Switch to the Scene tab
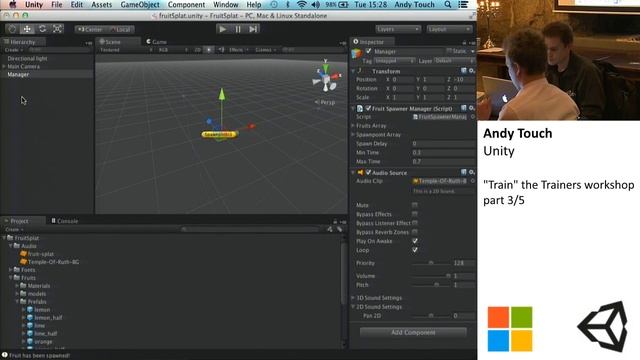 (110, 42)
